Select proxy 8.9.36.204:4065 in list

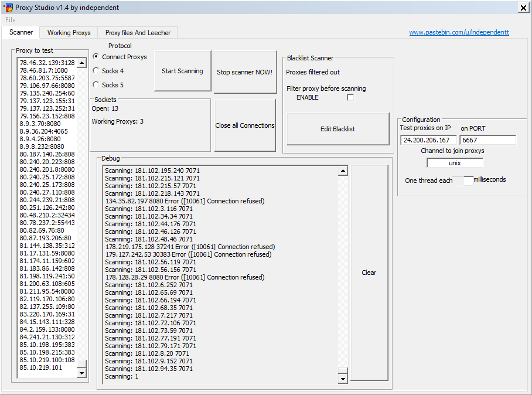(44, 131)
